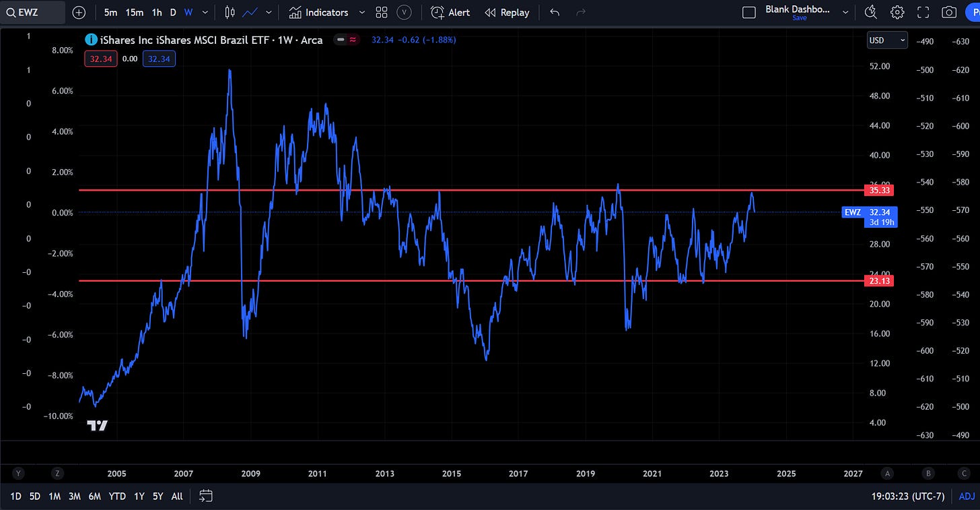Screen dimensions: 980x510
Task: Add a symbol to compare with the plus icon
Action: click(x=79, y=12)
